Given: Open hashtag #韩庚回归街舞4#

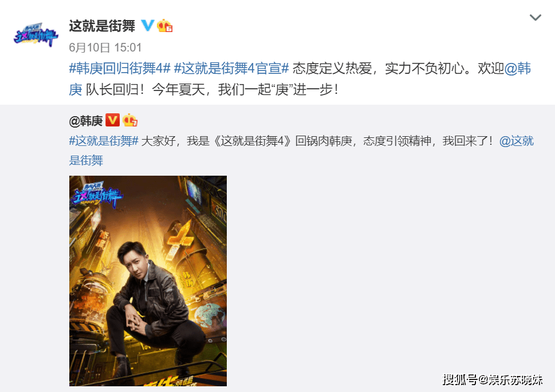Looking at the screenshot, I should [120, 68].
